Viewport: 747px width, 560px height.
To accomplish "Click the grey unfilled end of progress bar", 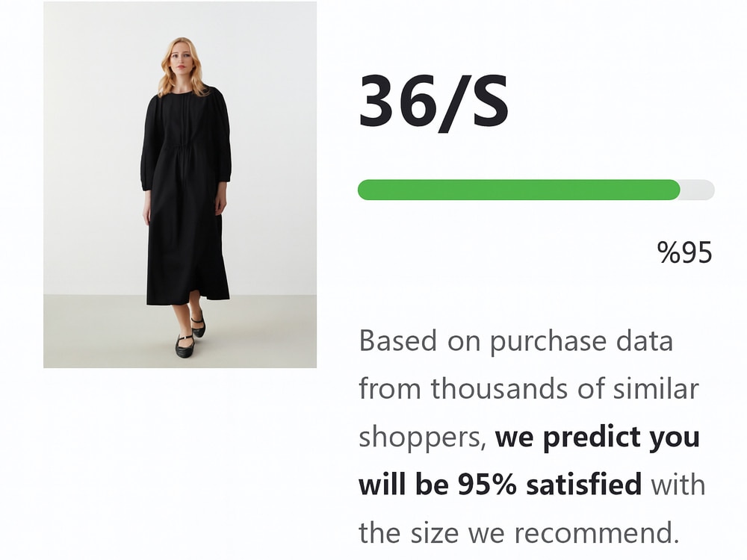I will (698, 190).
